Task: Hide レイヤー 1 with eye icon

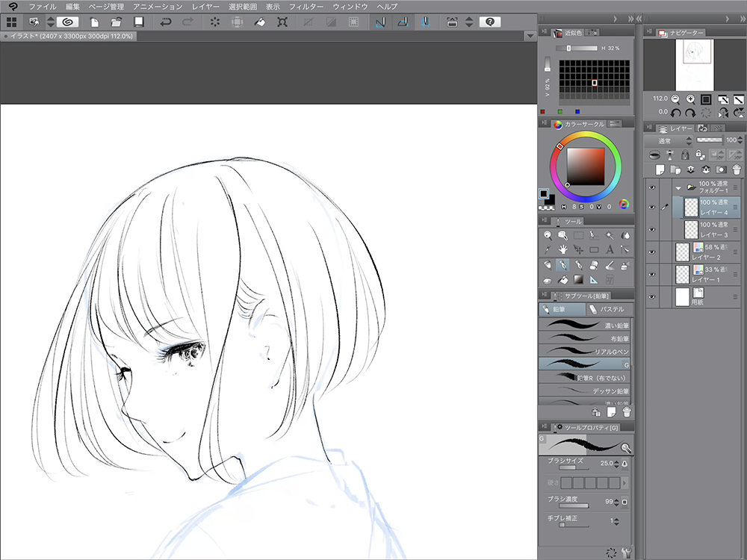Action: 651,274
